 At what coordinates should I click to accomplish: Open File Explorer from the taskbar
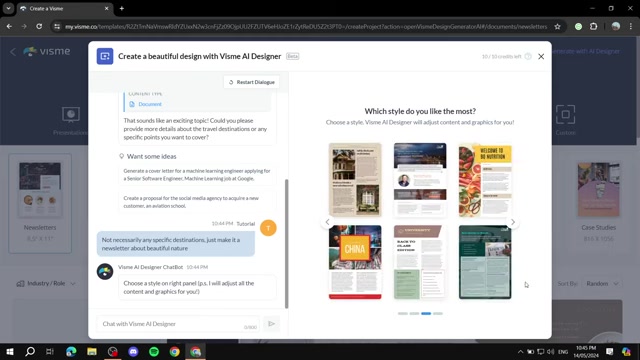click(x=92, y=351)
